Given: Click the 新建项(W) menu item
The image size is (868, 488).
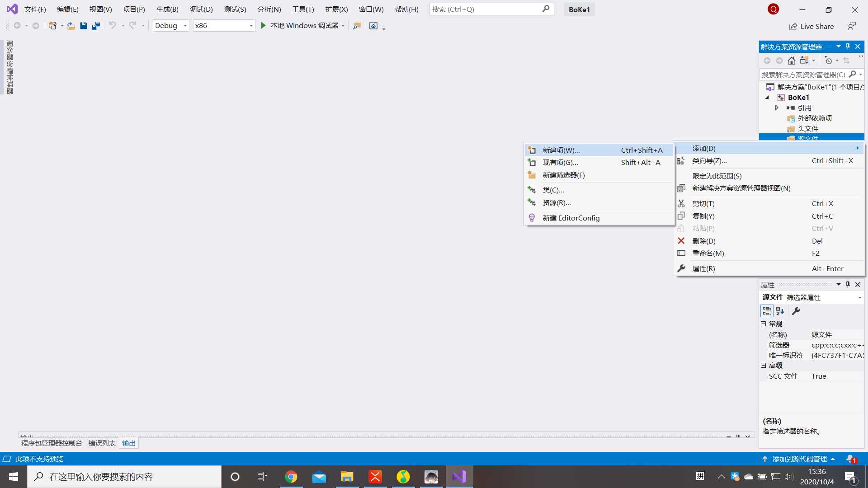Looking at the screenshot, I should click(x=597, y=150).
